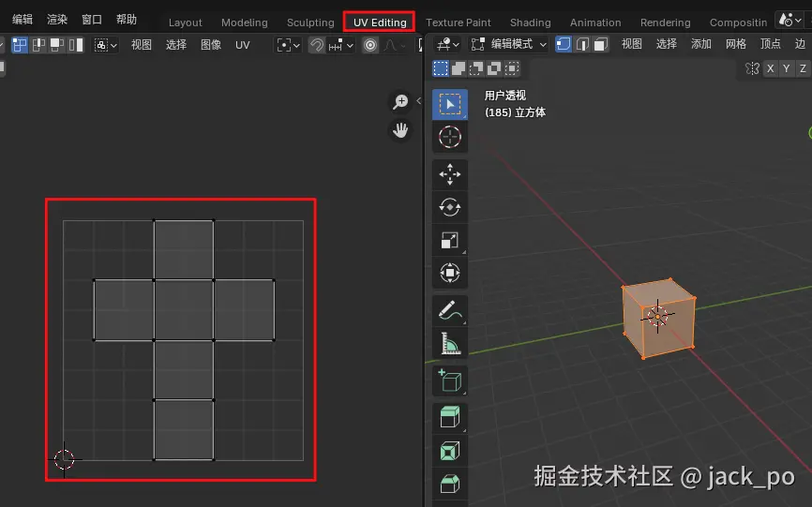Choose the Measure ruler tool
Image resolution: width=812 pixels, height=507 pixels.
449,343
